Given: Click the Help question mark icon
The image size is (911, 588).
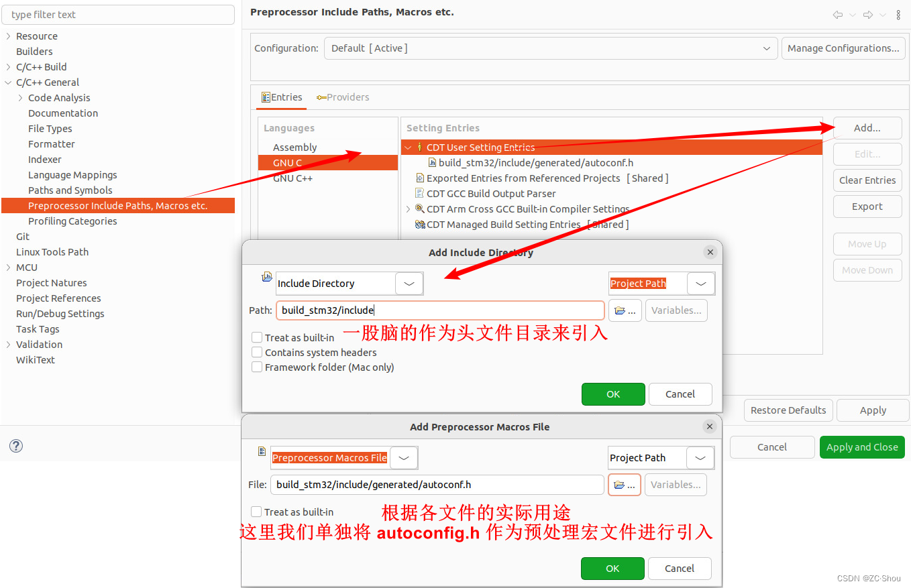Looking at the screenshot, I should 15,445.
